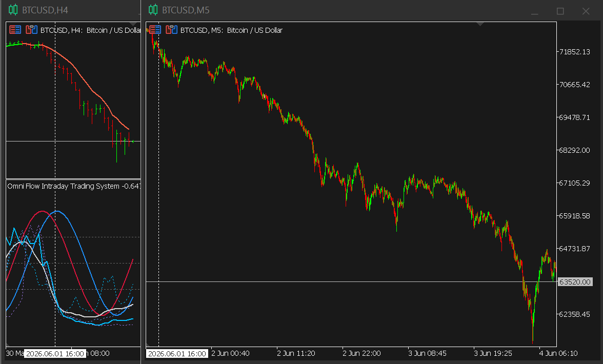Click the 68292.00 price scale value
603x364 pixels.
click(x=574, y=150)
